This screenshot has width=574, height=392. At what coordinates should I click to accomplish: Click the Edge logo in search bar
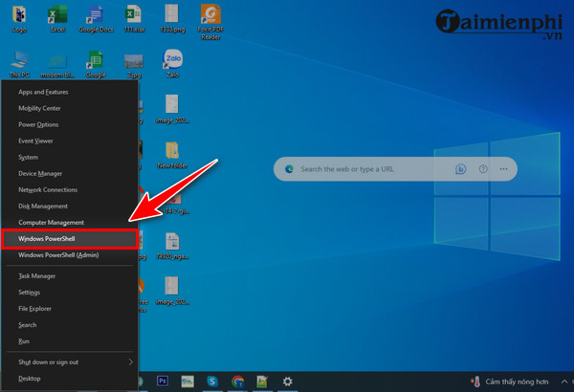(289, 168)
